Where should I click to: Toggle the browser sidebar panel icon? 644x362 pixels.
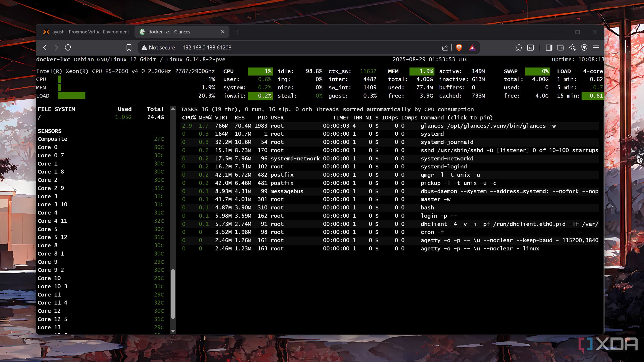click(x=549, y=47)
